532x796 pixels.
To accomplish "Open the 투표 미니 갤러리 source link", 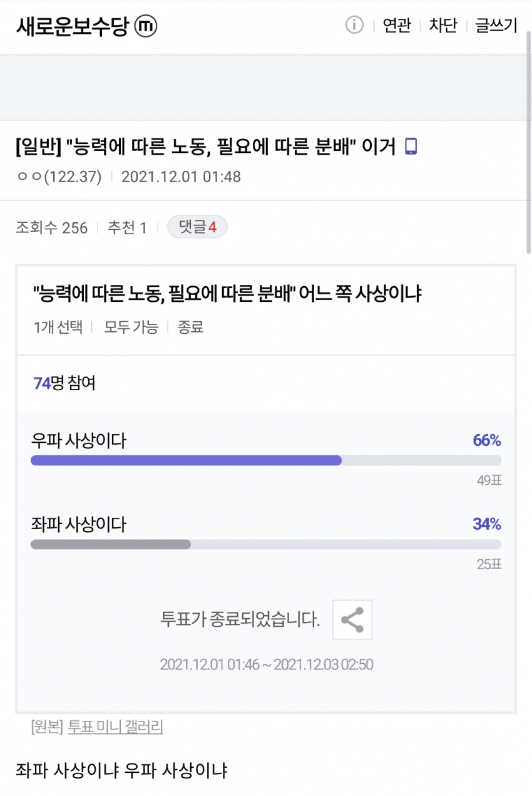I will [x=115, y=727].
